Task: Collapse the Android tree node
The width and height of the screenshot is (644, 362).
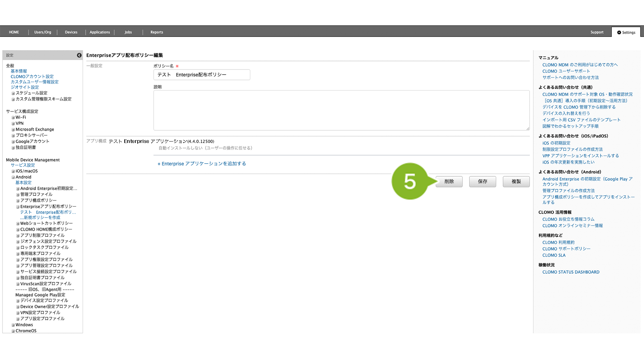Action: (13, 177)
